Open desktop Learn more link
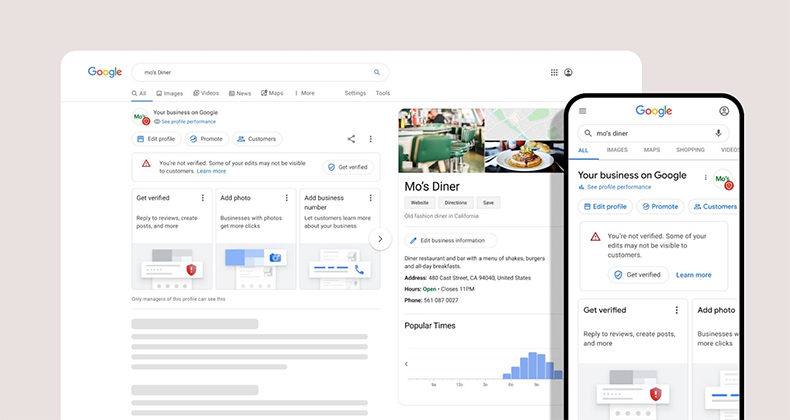The width and height of the screenshot is (790, 420). coord(211,171)
